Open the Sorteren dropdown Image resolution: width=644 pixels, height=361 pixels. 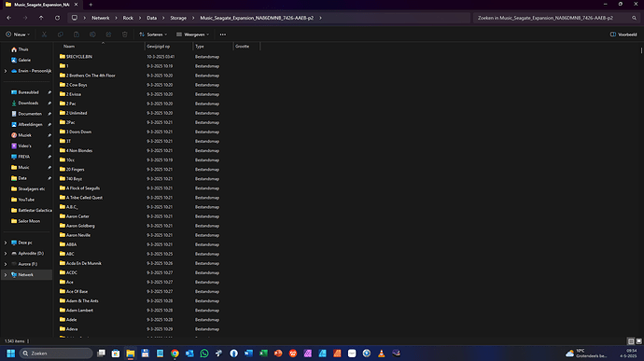point(153,35)
